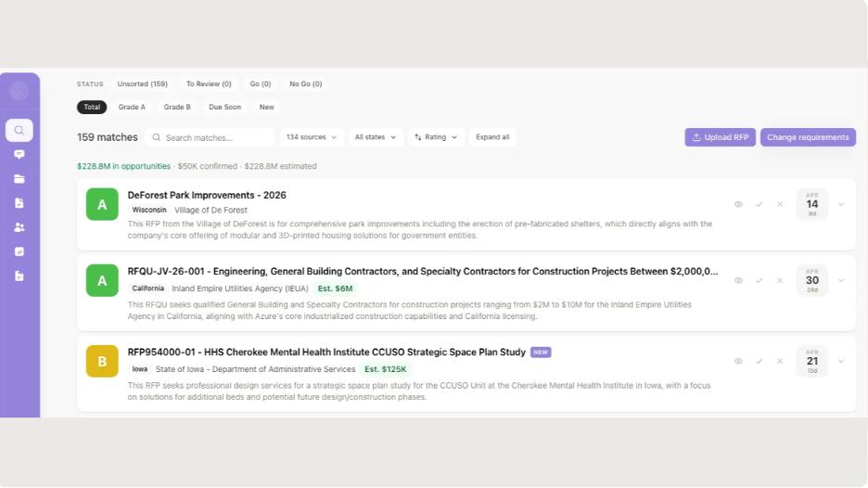Click the green A grade badge for DeForest Park
This screenshot has width=868, height=488.
102,204
